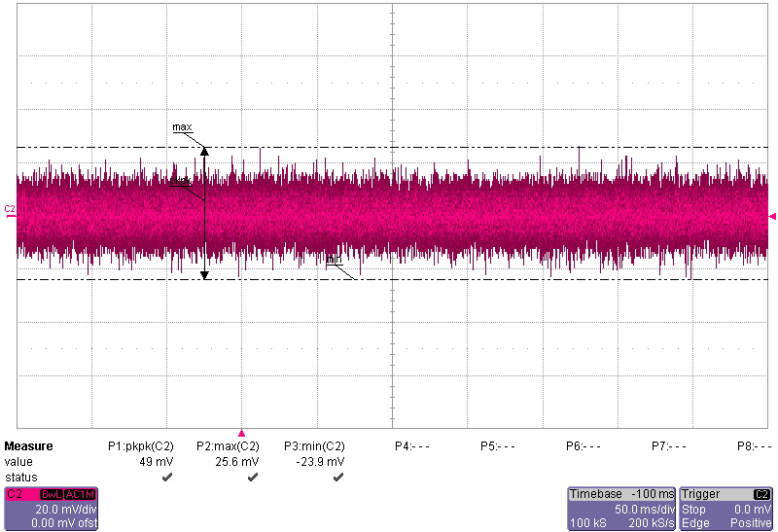Click the P2 max status checkmark
Viewport: 778px width, 532px height.
coord(253,478)
